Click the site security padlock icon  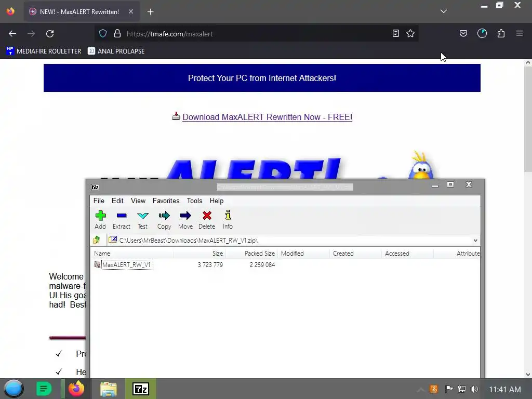[x=117, y=34]
